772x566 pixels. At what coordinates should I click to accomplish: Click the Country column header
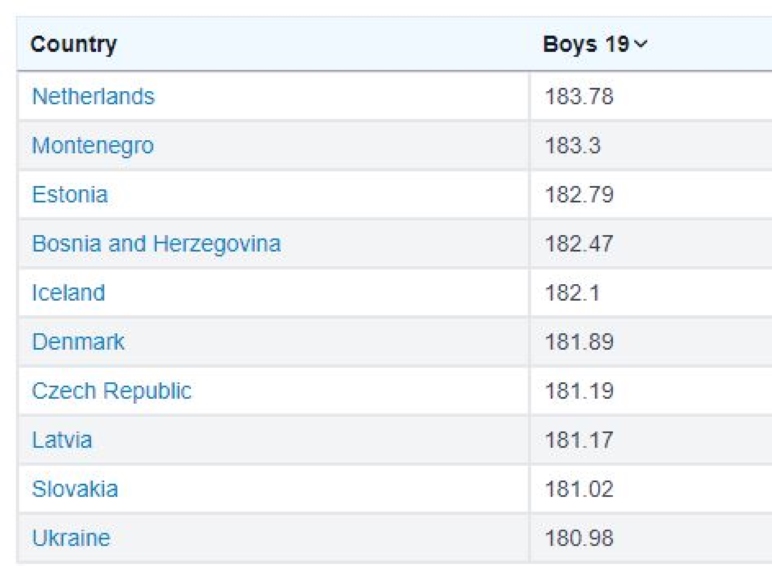click(74, 45)
